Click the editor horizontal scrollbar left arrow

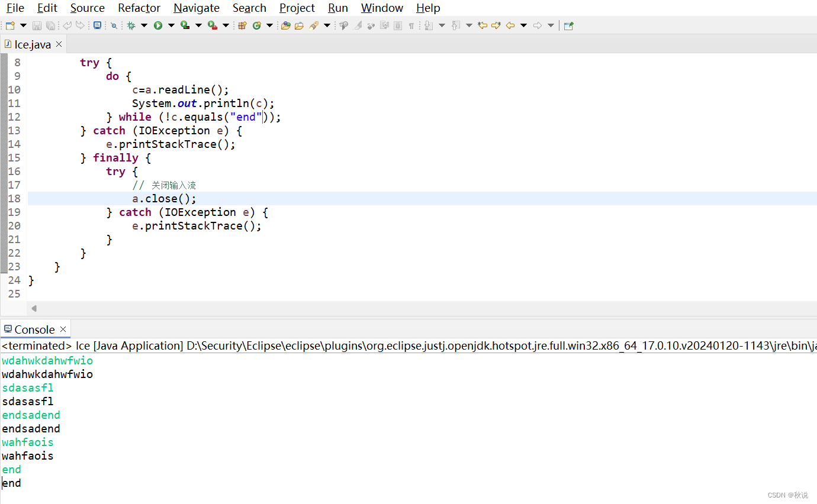tap(34, 308)
